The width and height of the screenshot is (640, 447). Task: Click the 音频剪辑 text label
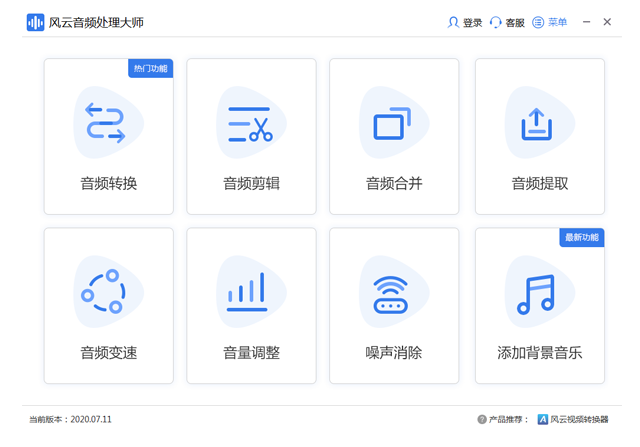point(251,183)
